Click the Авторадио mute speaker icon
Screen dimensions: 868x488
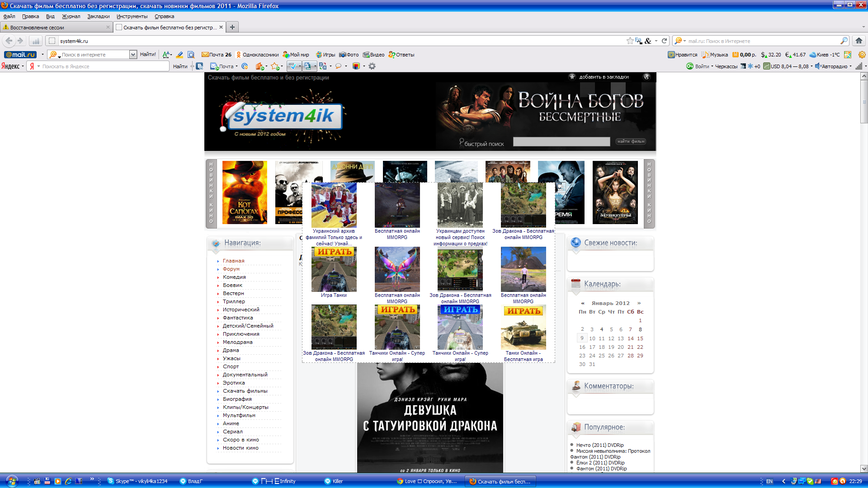[818, 66]
